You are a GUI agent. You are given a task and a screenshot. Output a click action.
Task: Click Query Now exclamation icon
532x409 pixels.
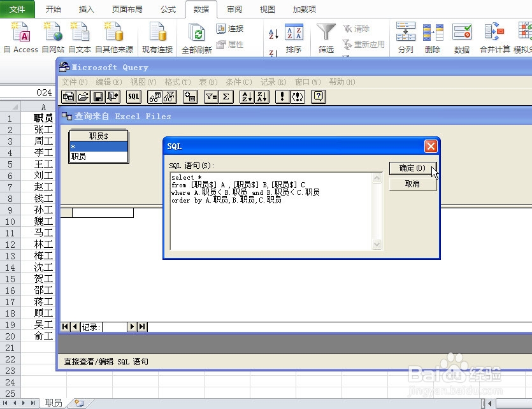click(x=282, y=97)
